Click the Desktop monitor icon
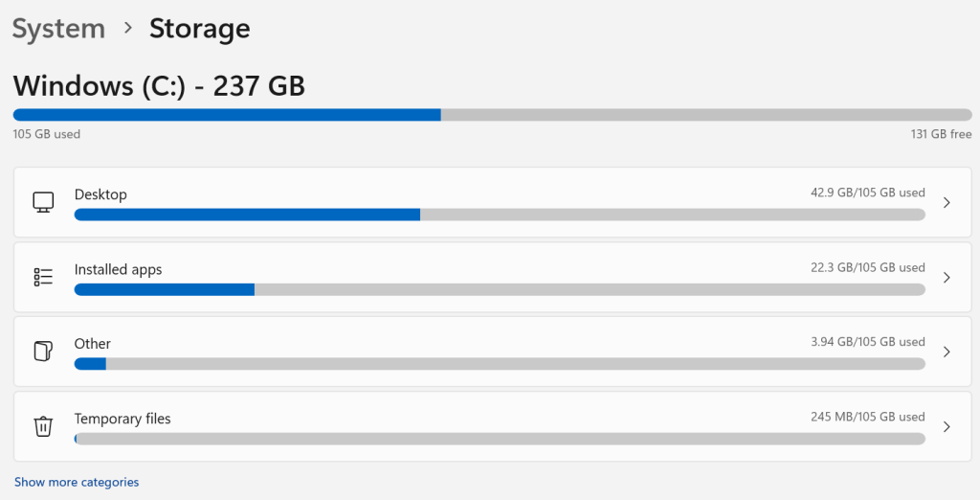Screen dimensions: 980x500 click(43, 202)
